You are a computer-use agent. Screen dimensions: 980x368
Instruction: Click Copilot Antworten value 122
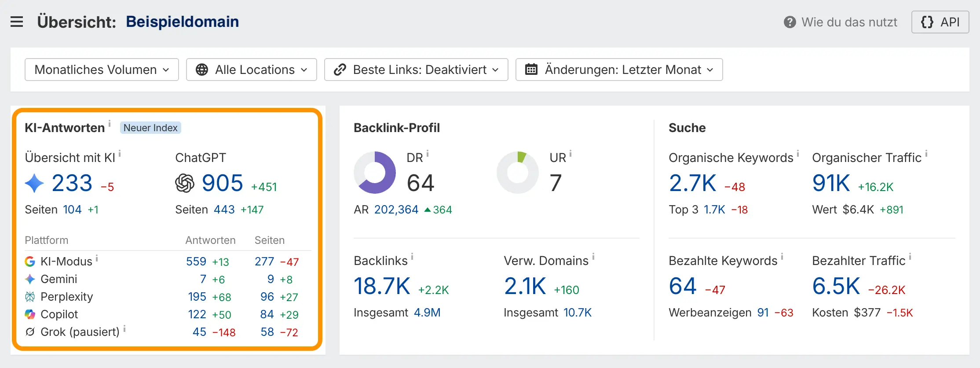coord(197,314)
